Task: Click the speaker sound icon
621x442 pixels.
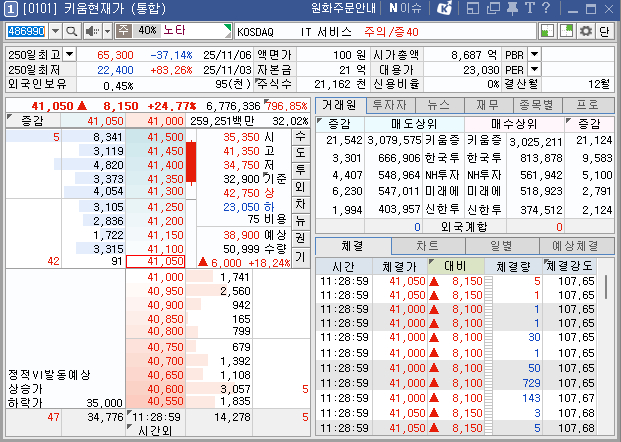Action: coord(91,31)
